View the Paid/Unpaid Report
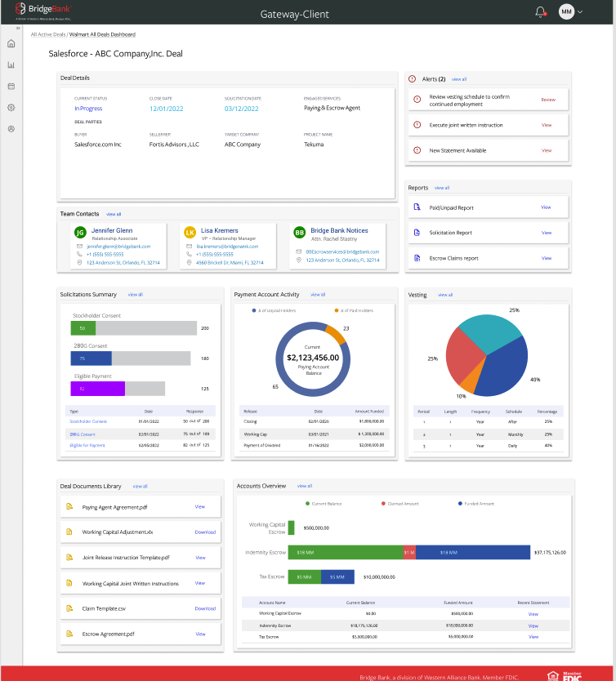 (546, 207)
